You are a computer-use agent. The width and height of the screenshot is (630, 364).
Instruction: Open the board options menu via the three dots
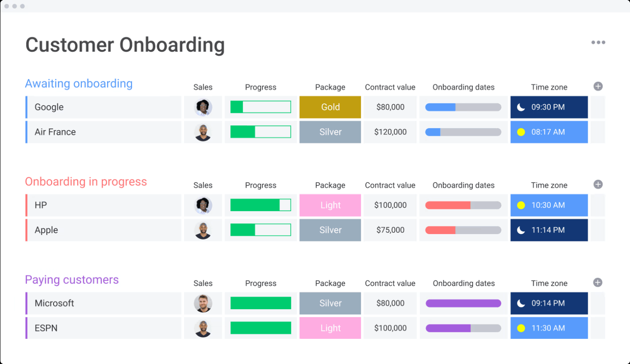click(x=598, y=42)
